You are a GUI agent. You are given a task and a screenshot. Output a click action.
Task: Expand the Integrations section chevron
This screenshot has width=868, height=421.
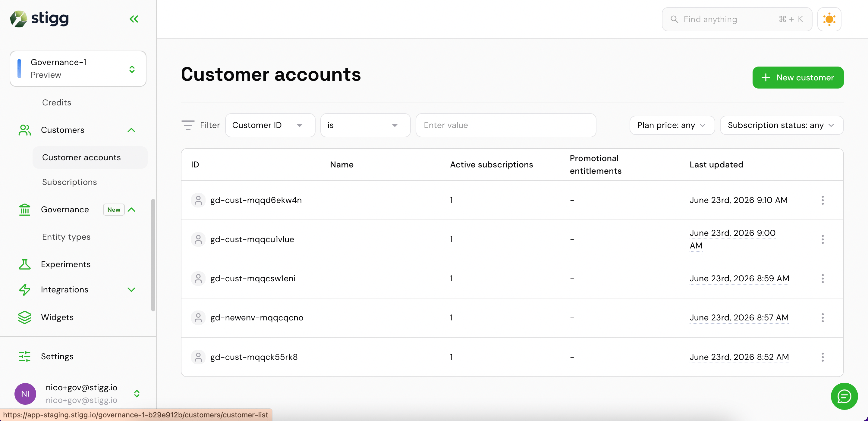(131, 290)
